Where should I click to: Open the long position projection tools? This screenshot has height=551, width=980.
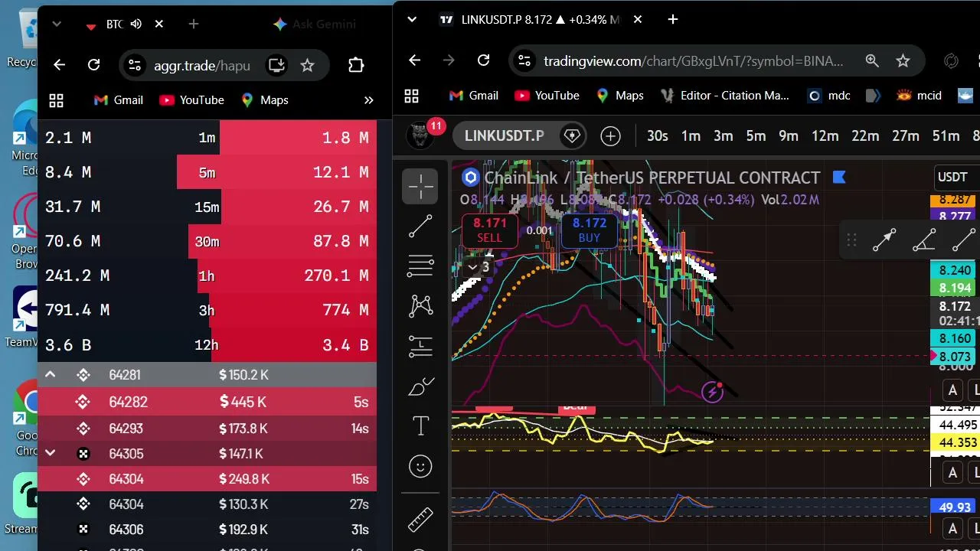(x=420, y=346)
